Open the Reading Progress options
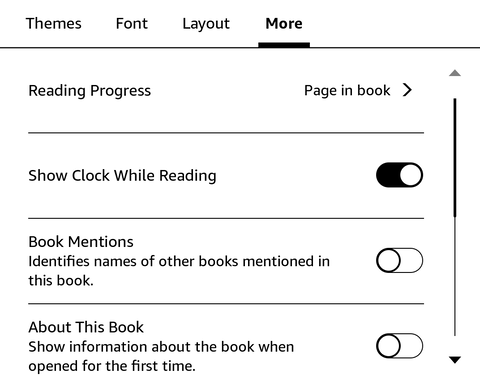 pos(226,91)
